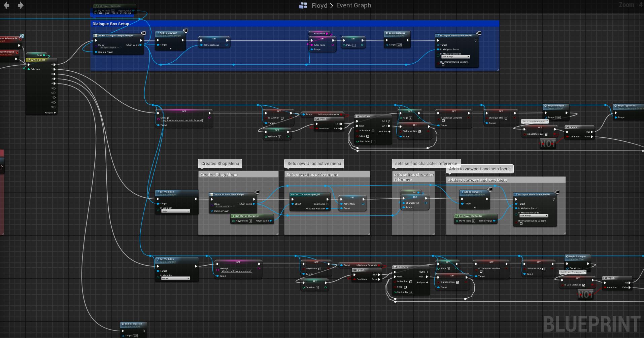Toggle Is Last Dialogue checkbox in upper row
Screen dimensions: 644x338
546,134
